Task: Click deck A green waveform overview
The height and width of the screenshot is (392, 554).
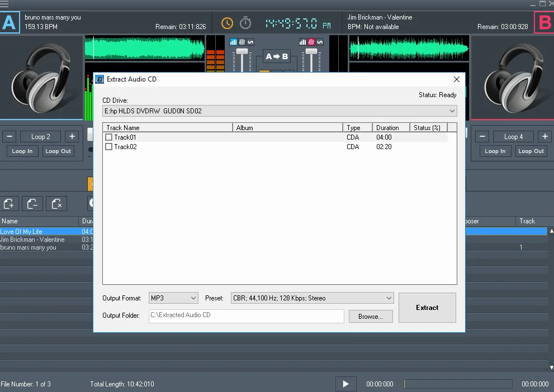Action: pyautogui.click(x=144, y=47)
